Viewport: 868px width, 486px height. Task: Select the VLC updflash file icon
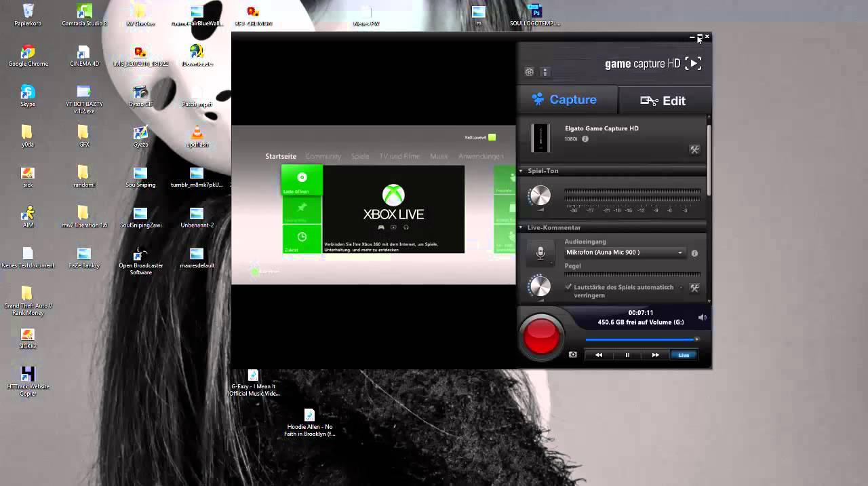[197, 136]
